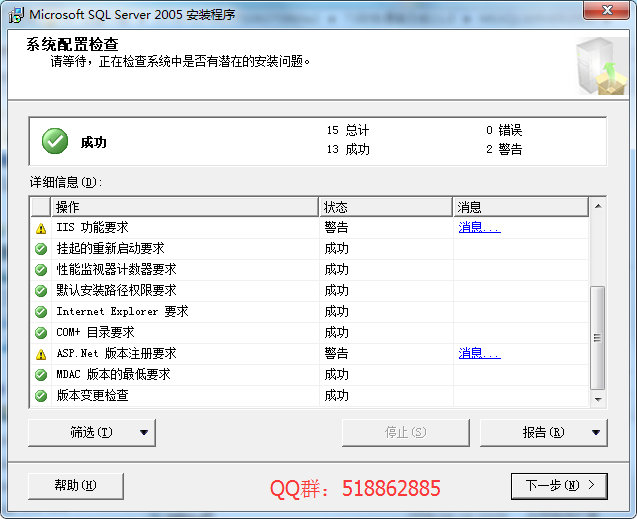637x519 pixels.
Task: Select the row Internet Explorer 要求
Action: tap(310, 312)
